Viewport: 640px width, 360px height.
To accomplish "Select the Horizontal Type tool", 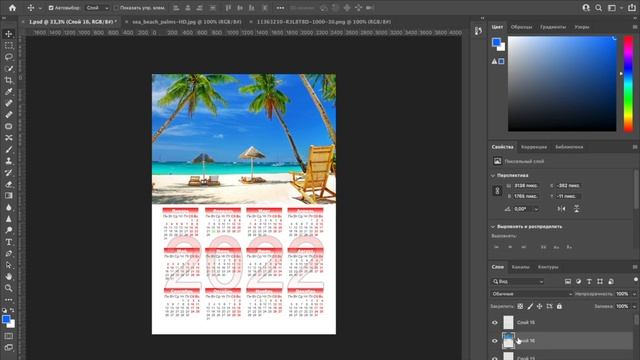I will [x=9, y=242].
